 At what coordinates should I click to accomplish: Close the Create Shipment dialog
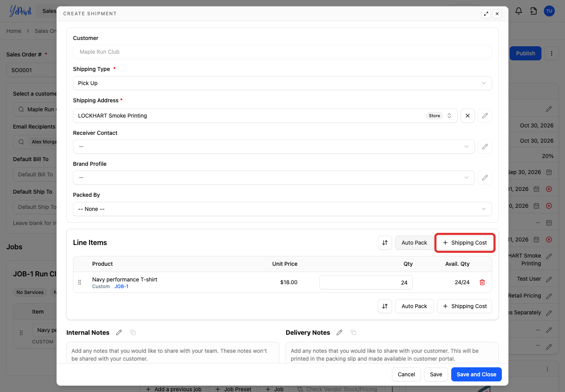click(x=497, y=14)
